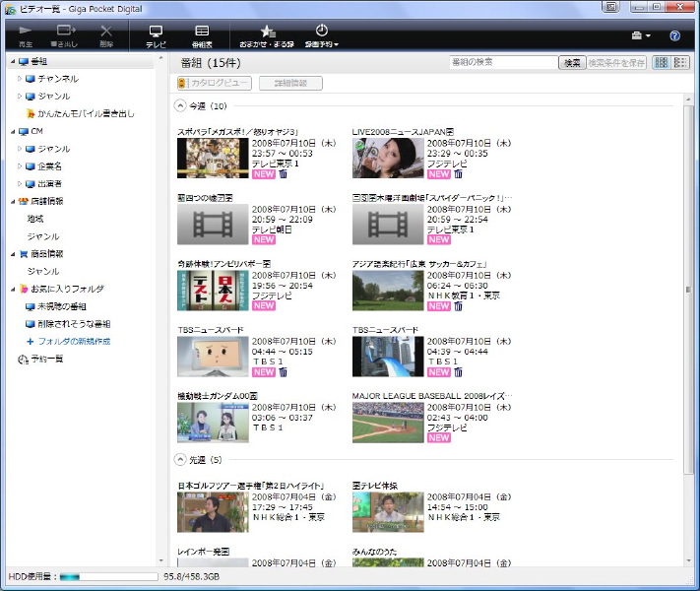Collapse the お気に入りフォルダ tree section
The width and height of the screenshot is (700, 591).
point(11,289)
